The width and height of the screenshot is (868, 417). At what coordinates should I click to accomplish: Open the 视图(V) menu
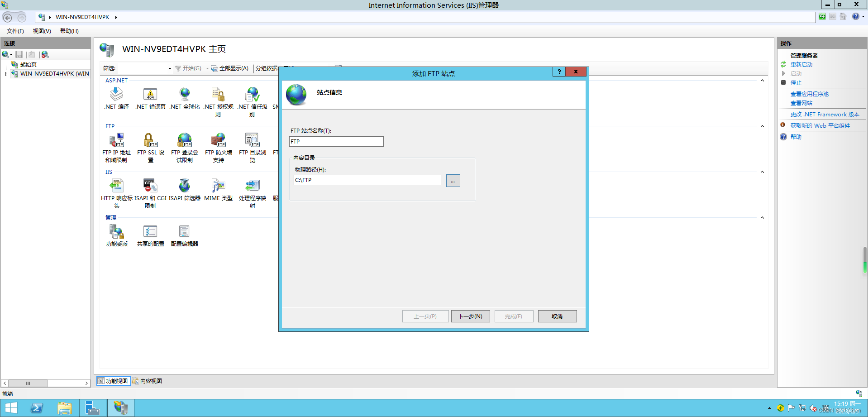(42, 31)
